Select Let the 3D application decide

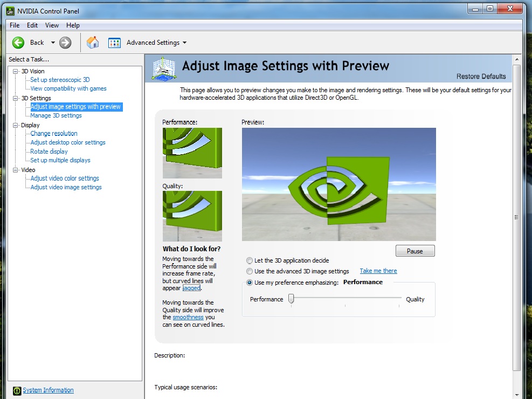coord(250,260)
